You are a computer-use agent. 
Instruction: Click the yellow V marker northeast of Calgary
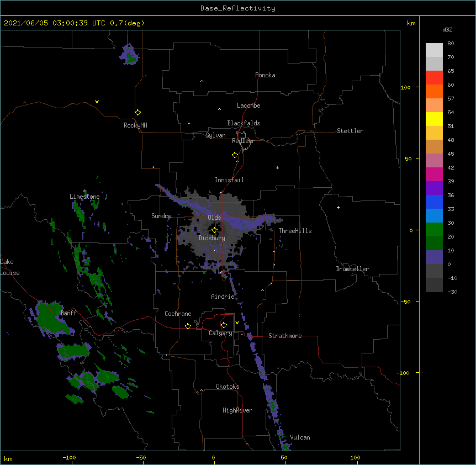[237, 323]
